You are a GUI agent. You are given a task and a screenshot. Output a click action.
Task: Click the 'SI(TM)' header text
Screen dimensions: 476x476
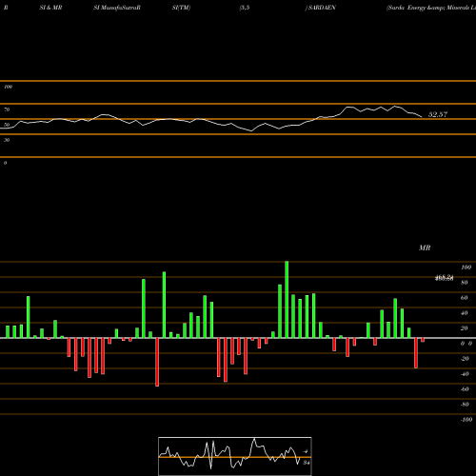point(181,8)
